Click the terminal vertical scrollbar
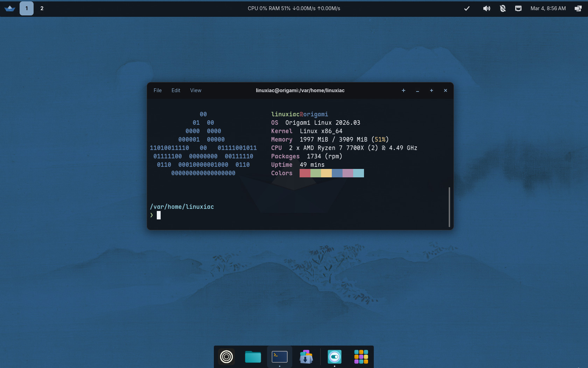 coord(449,207)
